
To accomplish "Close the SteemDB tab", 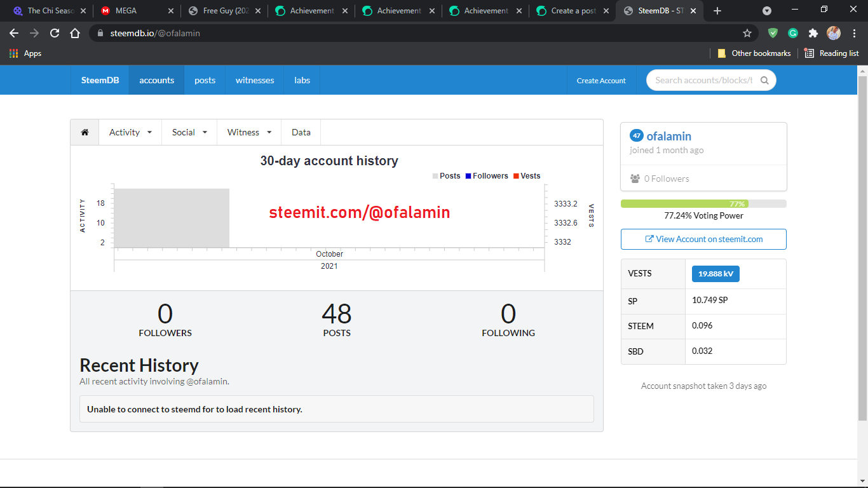I will pos(693,11).
